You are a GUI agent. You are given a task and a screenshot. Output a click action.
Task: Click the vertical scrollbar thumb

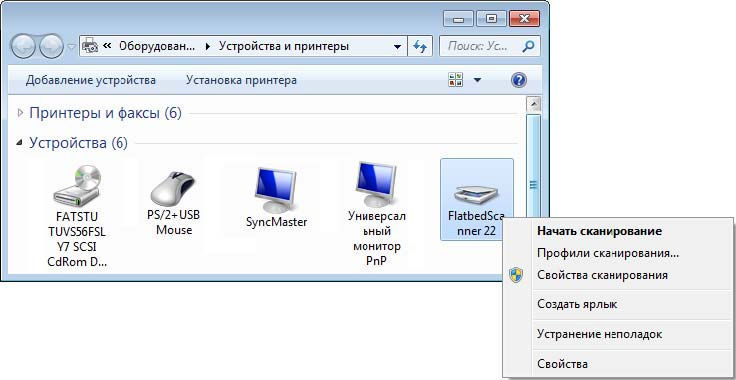[533, 185]
